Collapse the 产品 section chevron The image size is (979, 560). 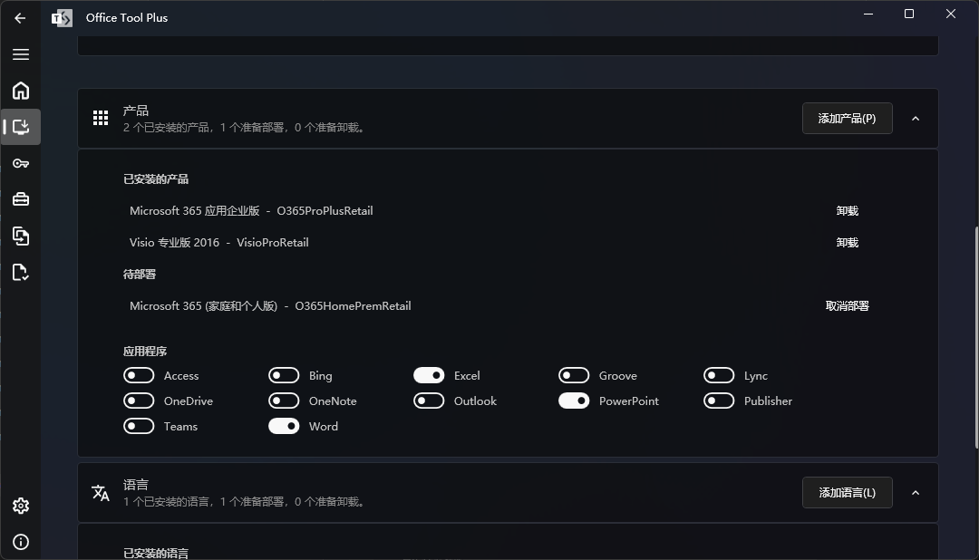pos(916,119)
